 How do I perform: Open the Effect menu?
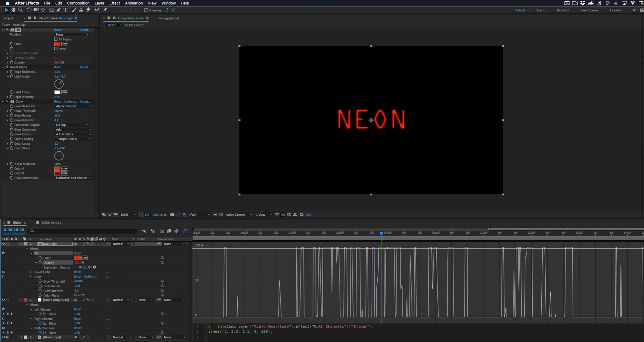point(115,3)
